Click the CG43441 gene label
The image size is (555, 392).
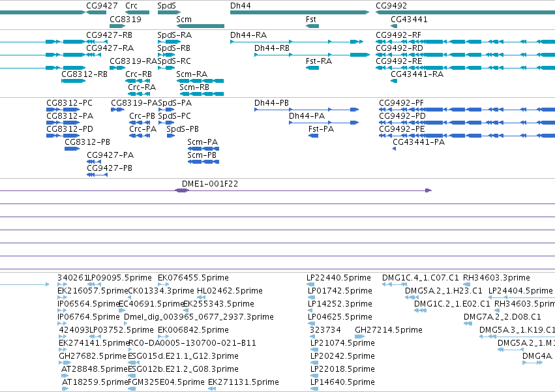tap(409, 20)
